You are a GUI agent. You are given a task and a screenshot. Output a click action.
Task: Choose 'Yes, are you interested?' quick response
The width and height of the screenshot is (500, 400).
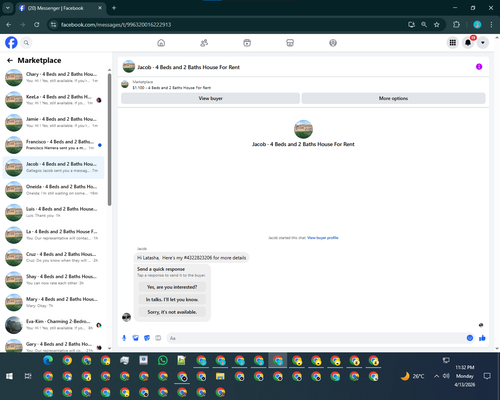[172, 287]
